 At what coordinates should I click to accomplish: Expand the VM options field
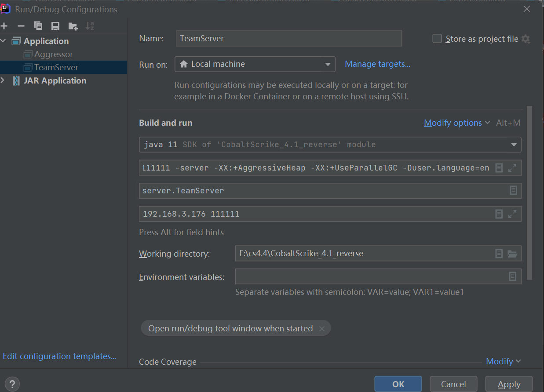(512, 167)
